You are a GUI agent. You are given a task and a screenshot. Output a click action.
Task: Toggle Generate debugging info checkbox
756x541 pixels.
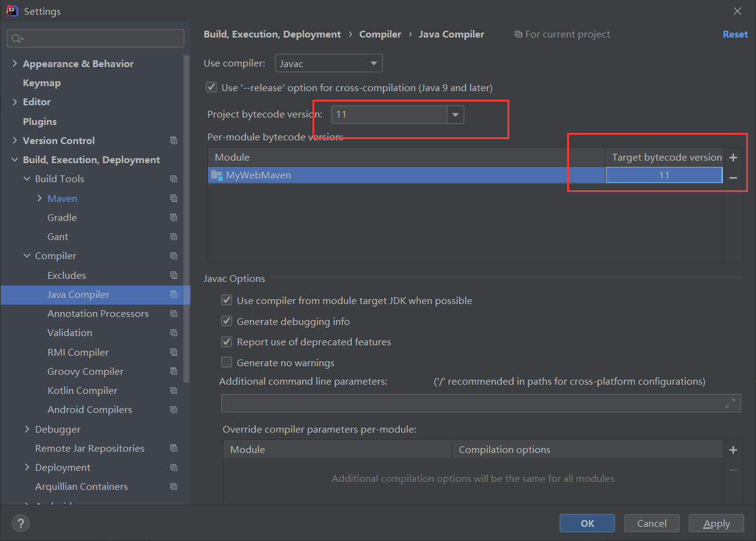226,321
